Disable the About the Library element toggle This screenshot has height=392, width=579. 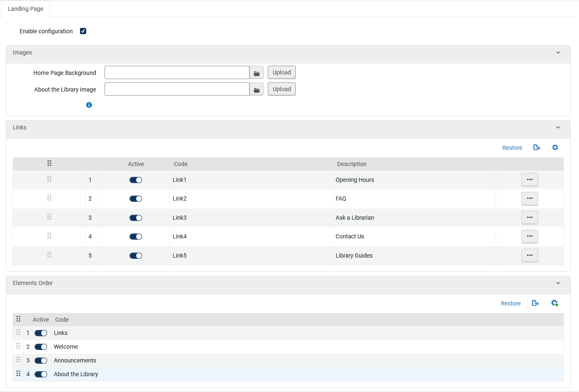41,375
